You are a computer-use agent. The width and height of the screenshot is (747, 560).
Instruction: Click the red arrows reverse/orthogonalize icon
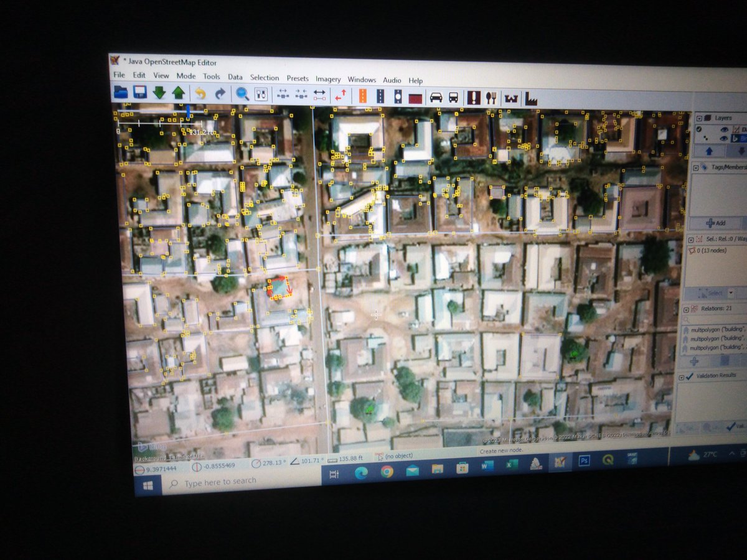tap(341, 96)
